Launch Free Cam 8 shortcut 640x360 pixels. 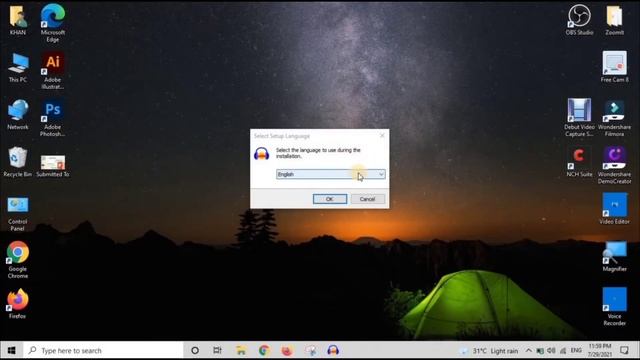(x=614, y=67)
